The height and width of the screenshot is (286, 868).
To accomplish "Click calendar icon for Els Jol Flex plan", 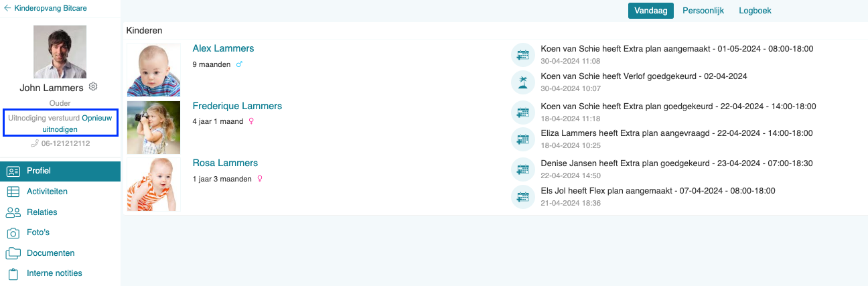I will click(x=522, y=197).
